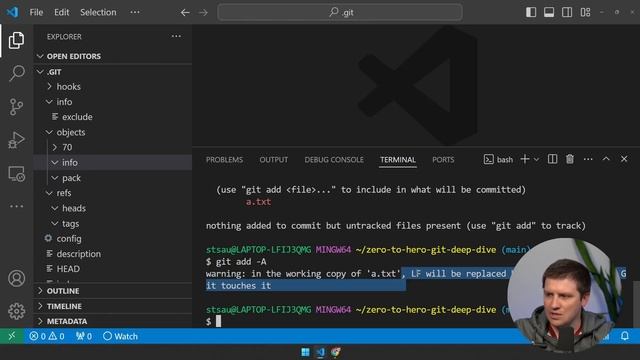Open the Run and Debug view
The image size is (640, 360).
point(16,140)
